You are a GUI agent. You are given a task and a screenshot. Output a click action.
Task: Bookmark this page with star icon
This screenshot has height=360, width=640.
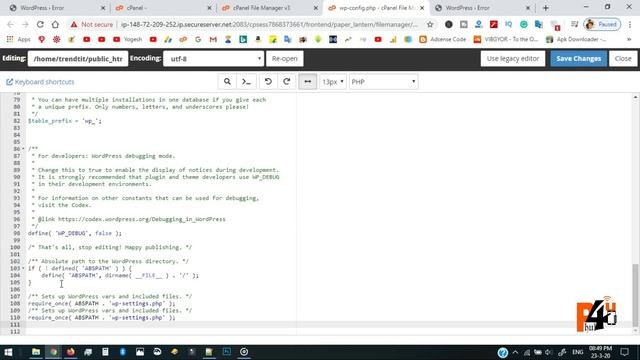(430, 24)
